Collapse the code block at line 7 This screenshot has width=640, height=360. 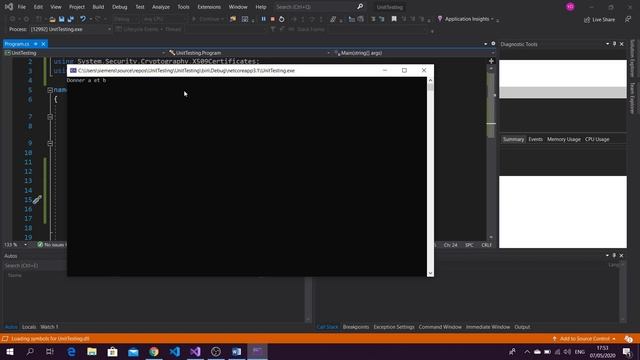click(50, 117)
